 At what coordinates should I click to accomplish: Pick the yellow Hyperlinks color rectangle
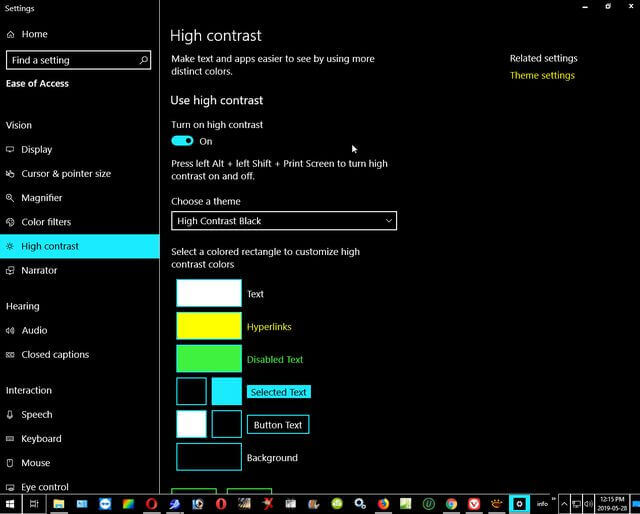coord(209,326)
